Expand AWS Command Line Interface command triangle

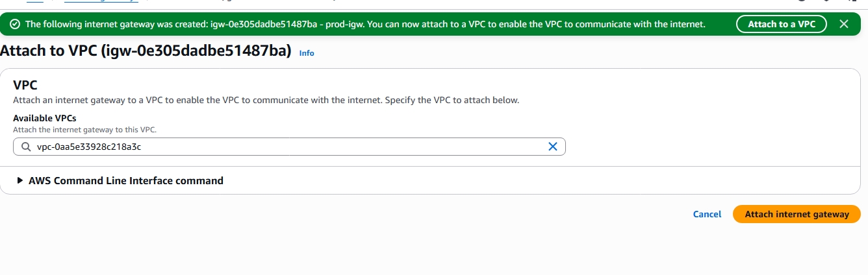click(20, 180)
